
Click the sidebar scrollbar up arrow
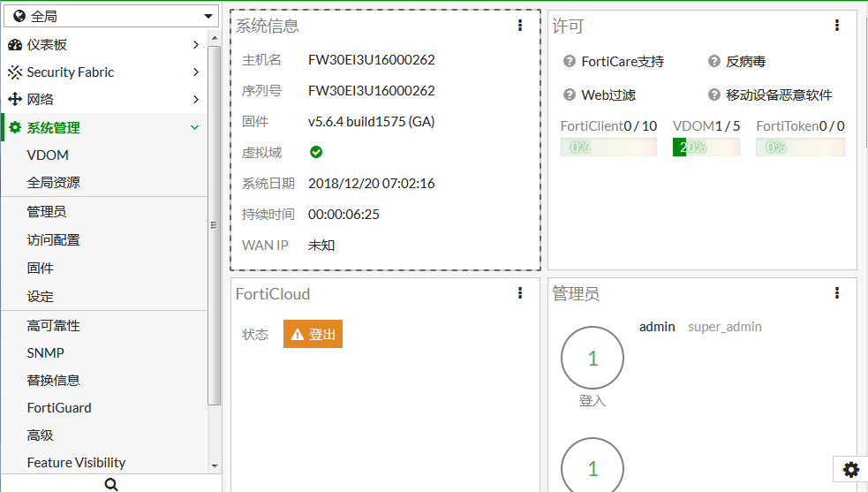coord(215,38)
